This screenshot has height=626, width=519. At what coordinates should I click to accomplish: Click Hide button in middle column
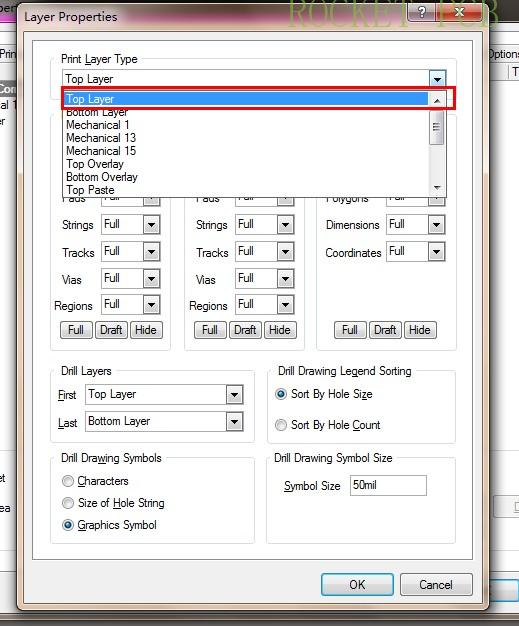(x=280, y=330)
